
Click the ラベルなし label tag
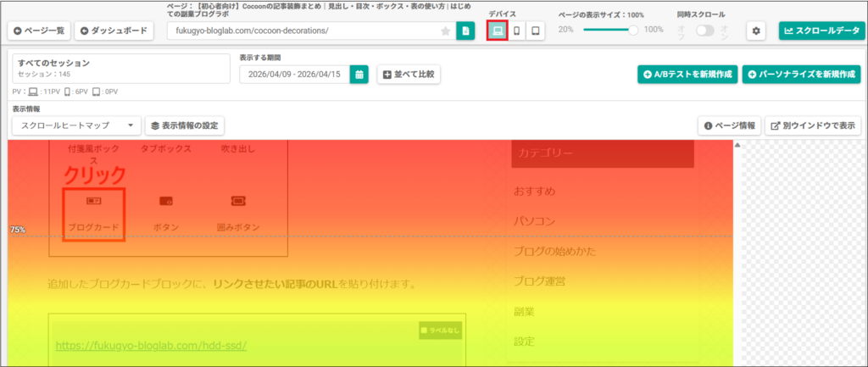pos(440,331)
